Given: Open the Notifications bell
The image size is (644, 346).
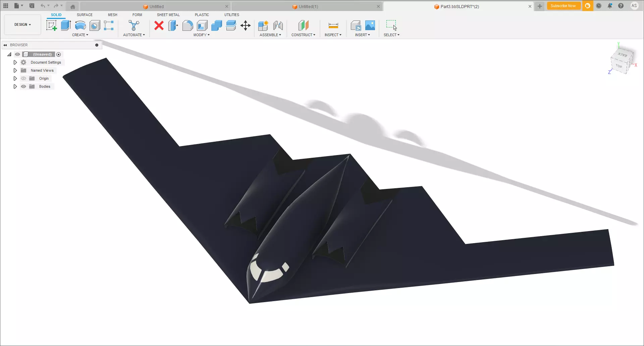Looking at the screenshot, I should tap(610, 6).
